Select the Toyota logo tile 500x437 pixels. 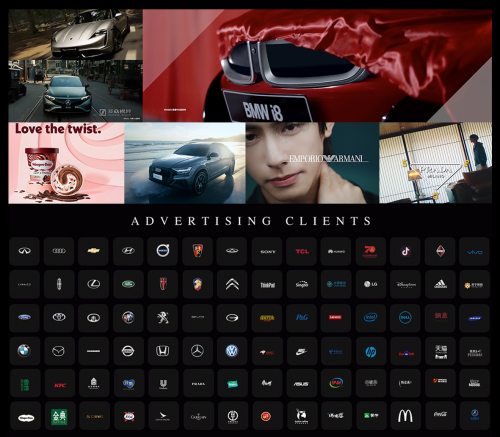pos(59,317)
